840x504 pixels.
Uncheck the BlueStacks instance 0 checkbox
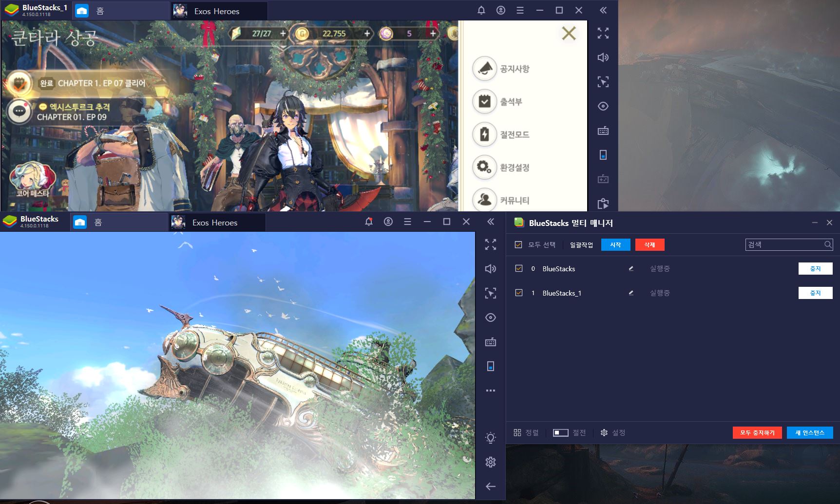[x=518, y=268]
